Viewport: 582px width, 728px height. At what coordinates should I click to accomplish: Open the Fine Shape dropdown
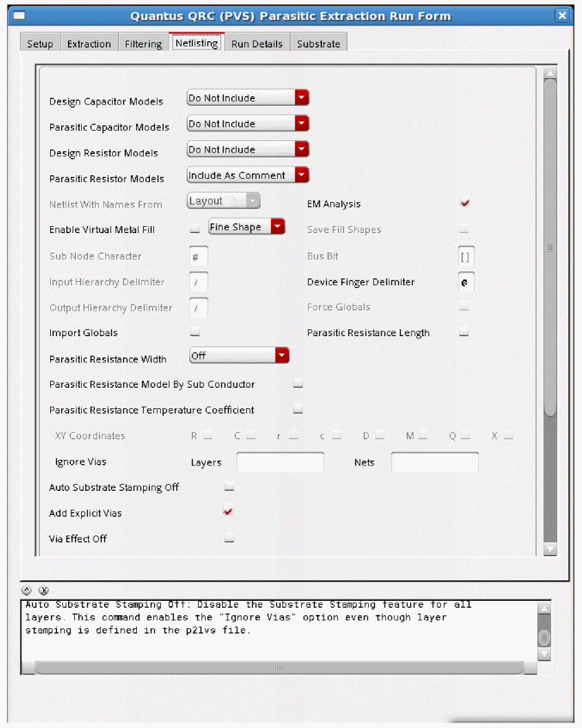pyautogui.click(x=247, y=227)
